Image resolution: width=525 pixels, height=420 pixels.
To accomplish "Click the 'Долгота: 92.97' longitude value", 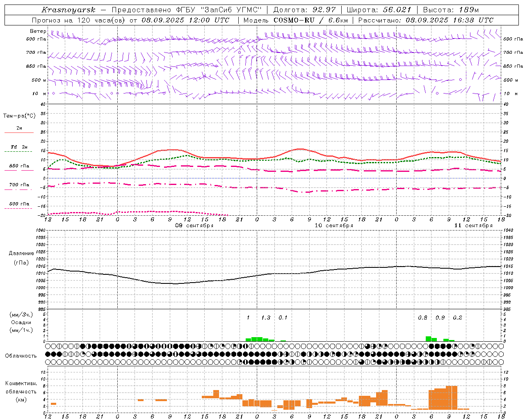I will (304, 10).
